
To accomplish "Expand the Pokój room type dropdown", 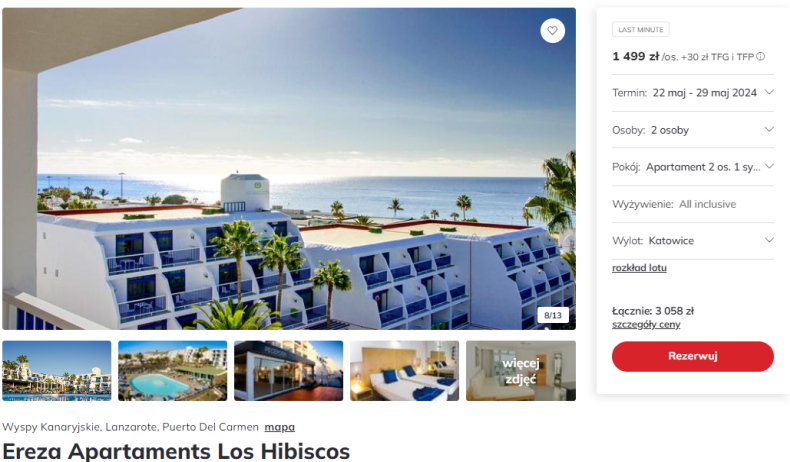I will [693, 167].
